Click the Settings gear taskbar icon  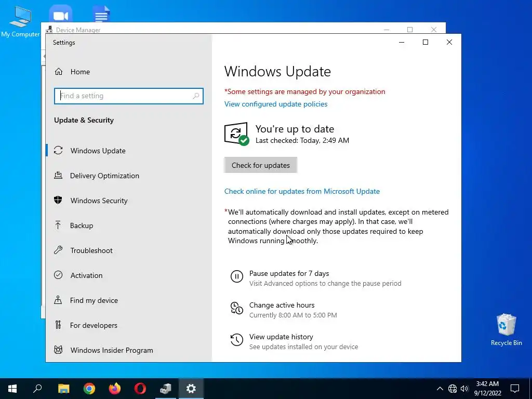(191, 389)
